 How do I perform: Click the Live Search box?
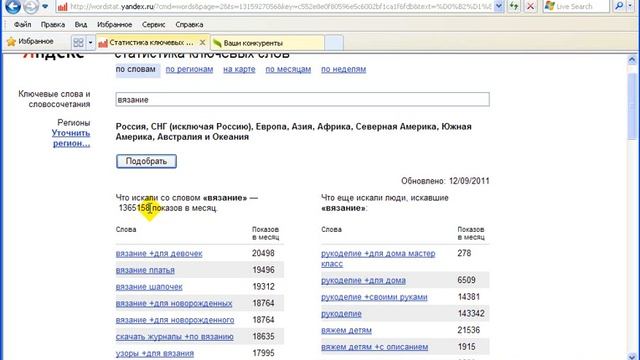[576, 6]
